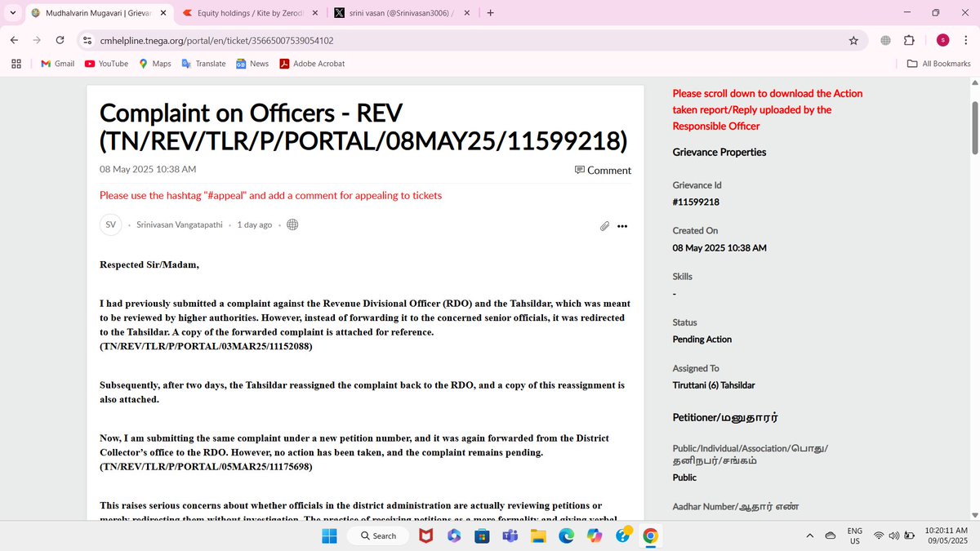Open the YouTube bookmark

click(x=106, y=63)
